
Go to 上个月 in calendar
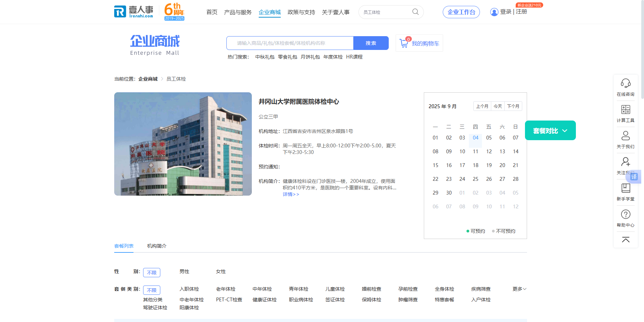482,106
